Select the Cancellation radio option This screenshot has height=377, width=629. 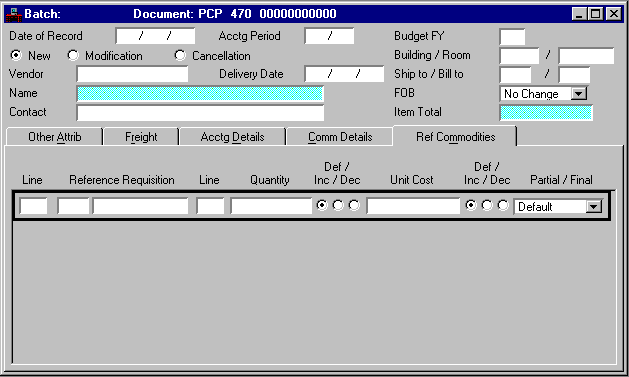pos(180,55)
